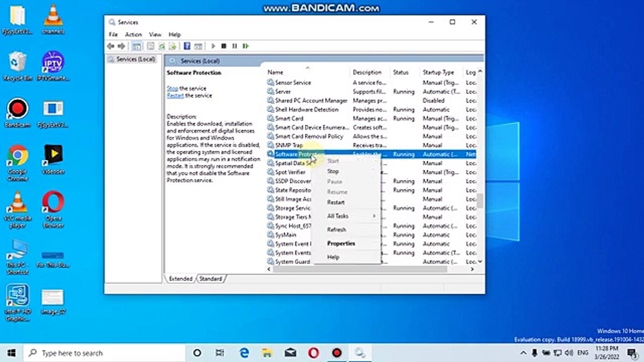Click the Properties toolbar icon
This screenshot has height=362, width=644.
pyautogui.click(x=150, y=46)
